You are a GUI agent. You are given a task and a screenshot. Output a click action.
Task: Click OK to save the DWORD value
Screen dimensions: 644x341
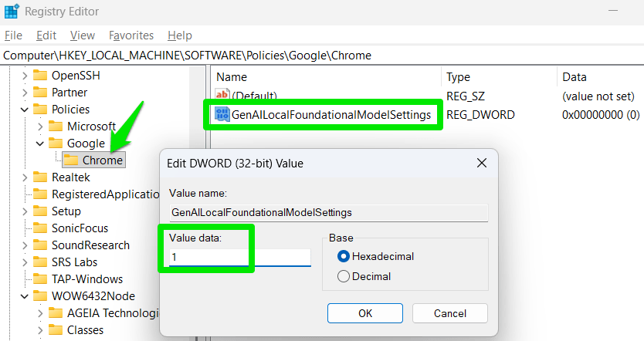pyautogui.click(x=365, y=312)
